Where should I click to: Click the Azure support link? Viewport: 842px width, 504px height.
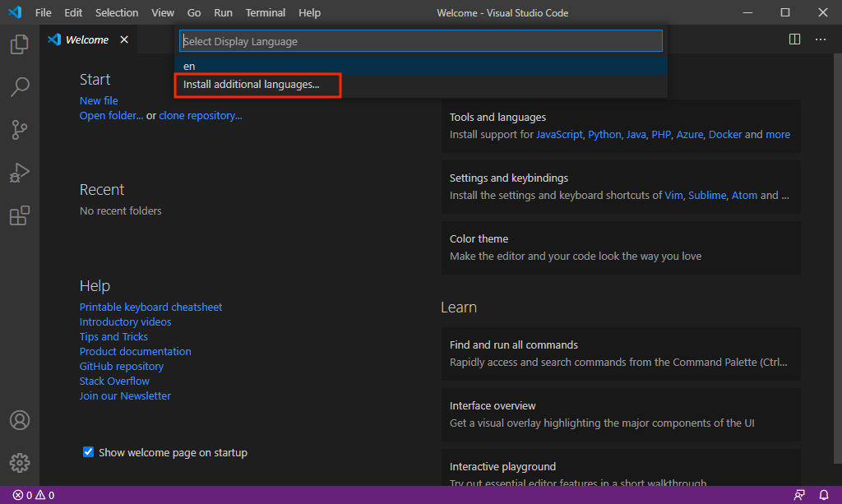click(x=690, y=135)
